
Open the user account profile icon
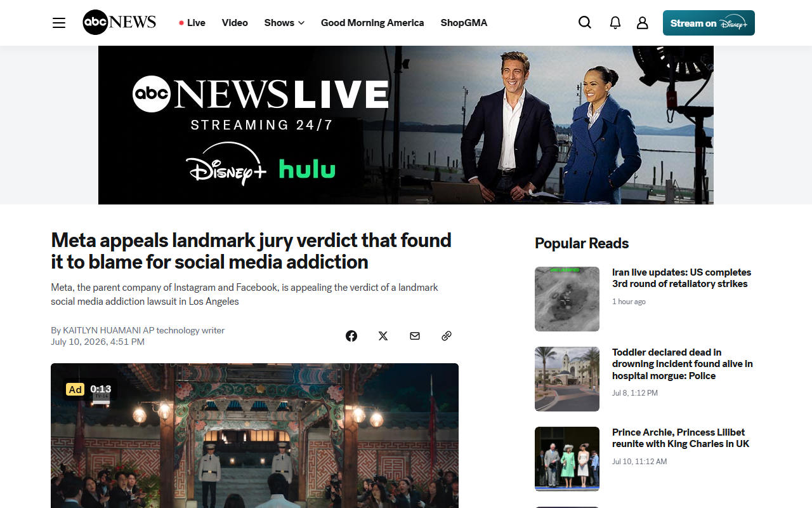point(643,23)
